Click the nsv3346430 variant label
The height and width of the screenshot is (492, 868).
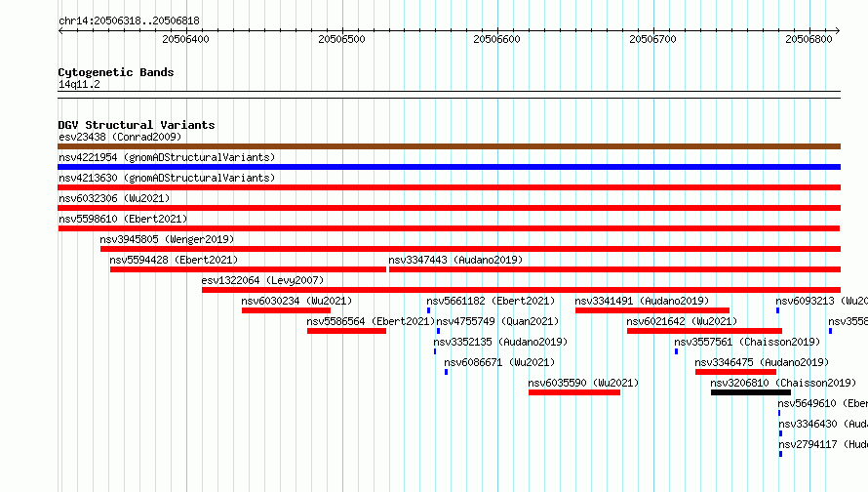point(822,424)
